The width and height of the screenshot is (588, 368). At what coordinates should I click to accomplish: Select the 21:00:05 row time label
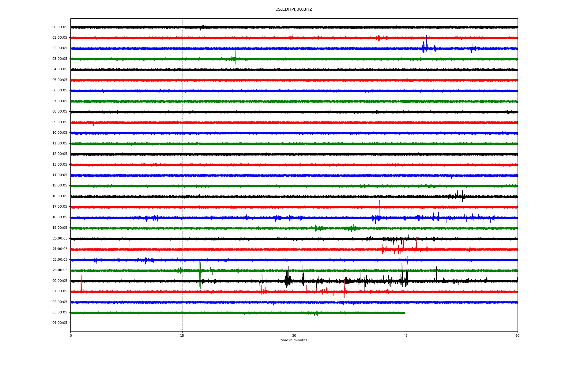pos(60,249)
